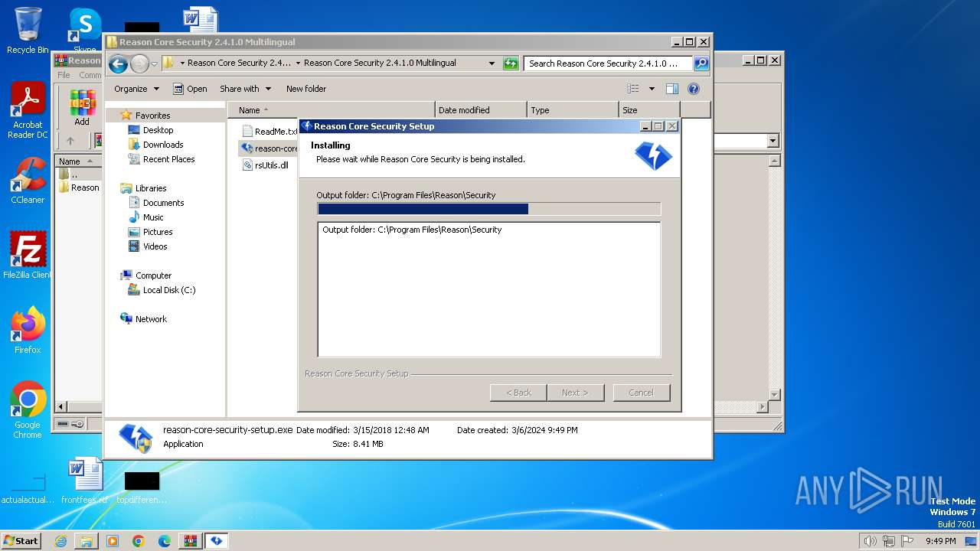Refresh the Explorer address bar

coord(511,64)
